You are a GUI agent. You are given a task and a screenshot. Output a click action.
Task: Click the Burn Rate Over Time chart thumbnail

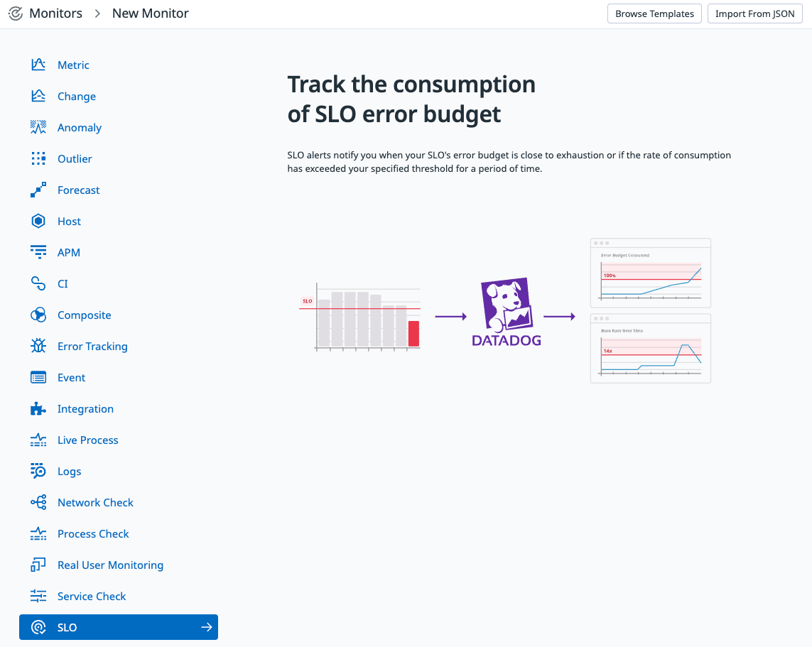651,348
